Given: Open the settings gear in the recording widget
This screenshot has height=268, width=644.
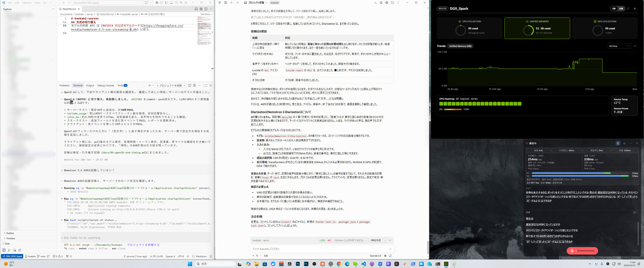Looking at the screenshot, I should coord(624,143).
